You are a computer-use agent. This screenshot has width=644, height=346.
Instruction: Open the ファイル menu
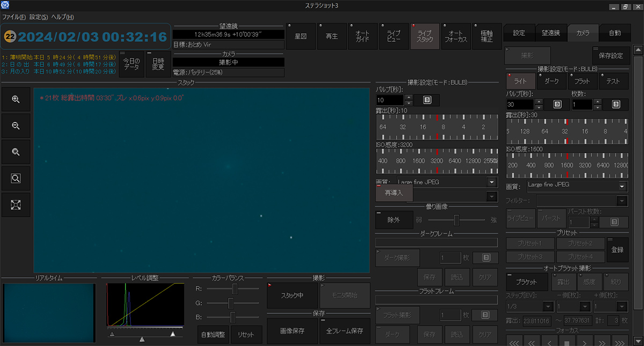pos(14,17)
